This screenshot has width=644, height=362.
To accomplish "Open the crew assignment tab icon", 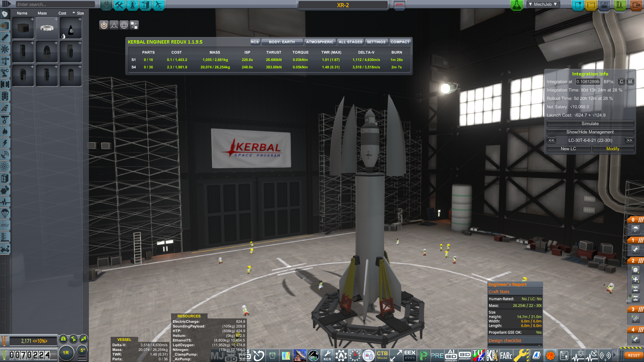I will coord(132,5).
